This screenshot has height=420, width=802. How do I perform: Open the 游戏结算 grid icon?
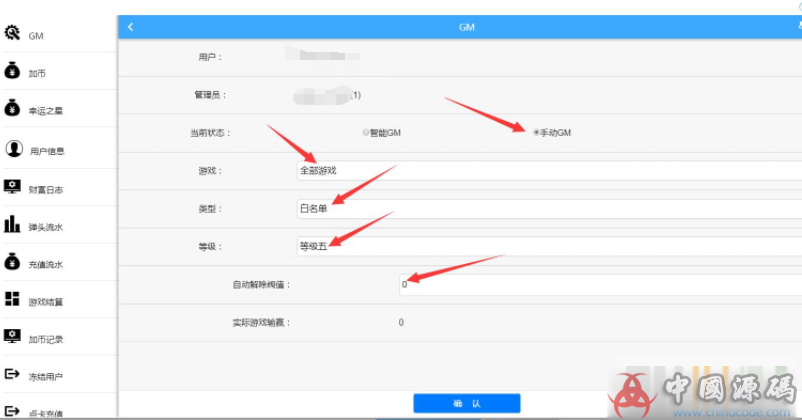click(x=12, y=299)
